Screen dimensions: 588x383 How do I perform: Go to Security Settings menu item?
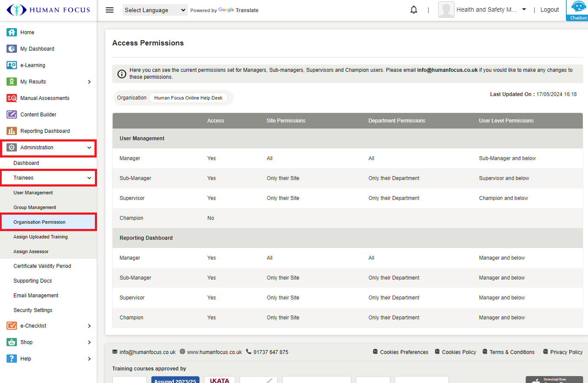[x=33, y=310]
